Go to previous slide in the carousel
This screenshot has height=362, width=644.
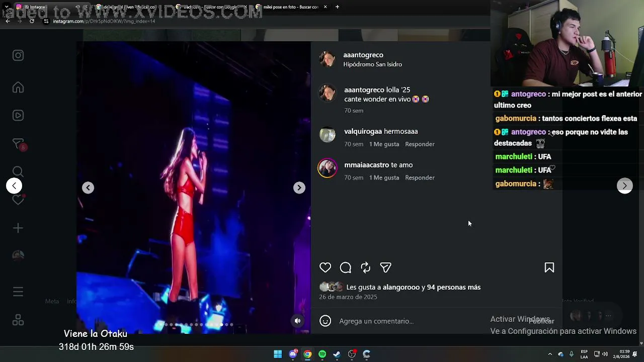[x=88, y=188]
